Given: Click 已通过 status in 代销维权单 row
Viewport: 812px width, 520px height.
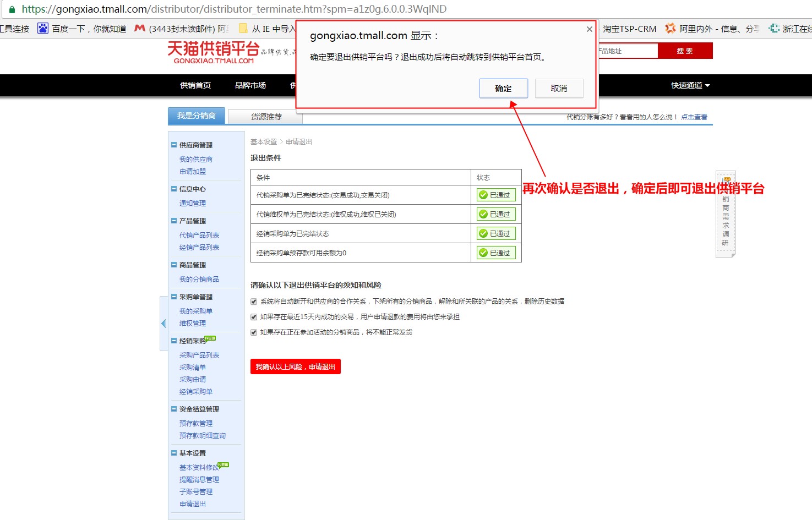Looking at the screenshot, I should coord(496,214).
